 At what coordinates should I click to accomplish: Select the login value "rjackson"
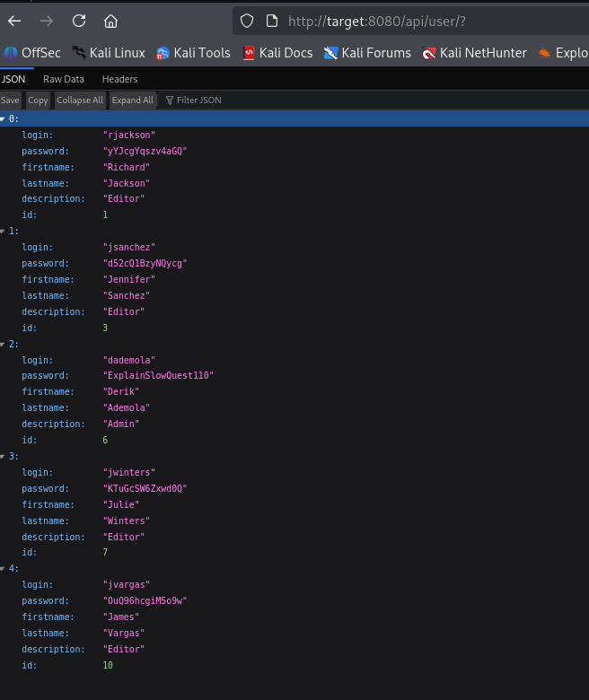pyautogui.click(x=129, y=135)
